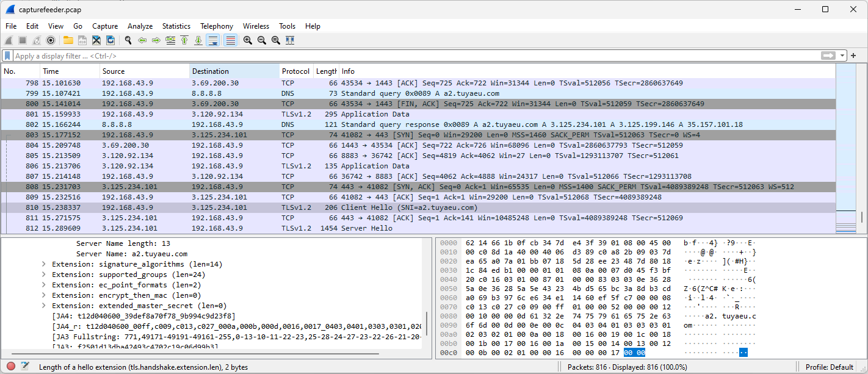
Task: Click the packet list intelligent scrollbar minimap
Action: pyautogui.click(x=846, y=149)
